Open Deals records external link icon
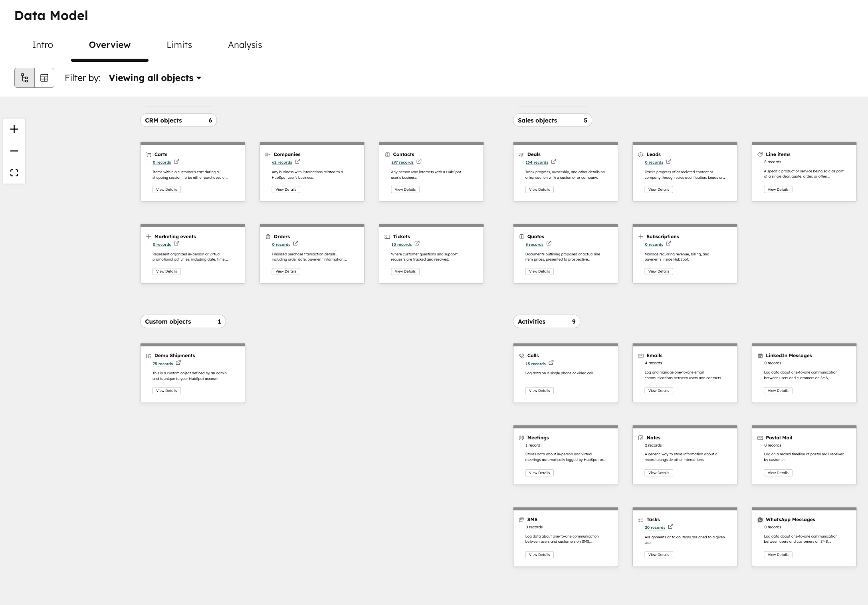The height and width of the screenshot is (605, 868). coord(553,162)
